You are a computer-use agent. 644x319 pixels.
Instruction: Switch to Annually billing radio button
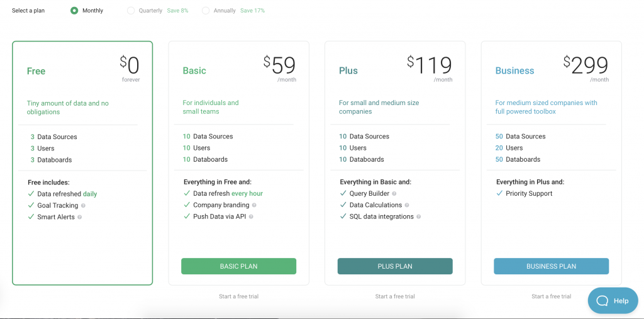tap(206, 11)
